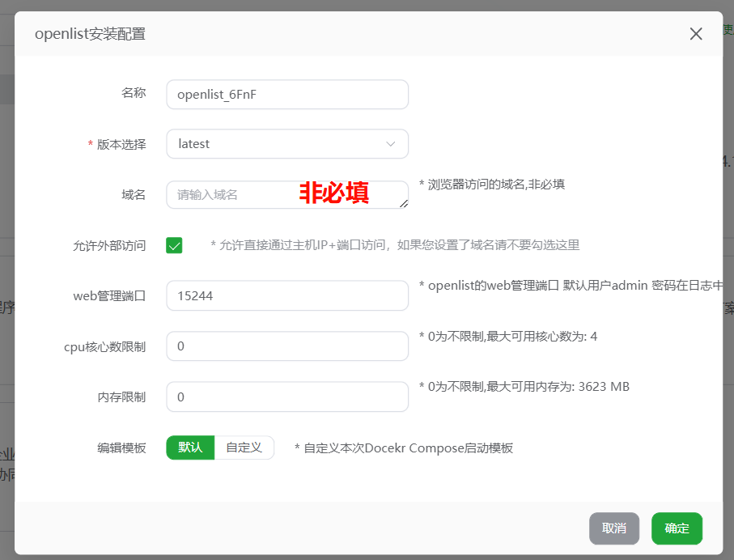This screenshot has height=560, width=734.
Task: Click the resize handle on domain field
Action: point(404,204)
